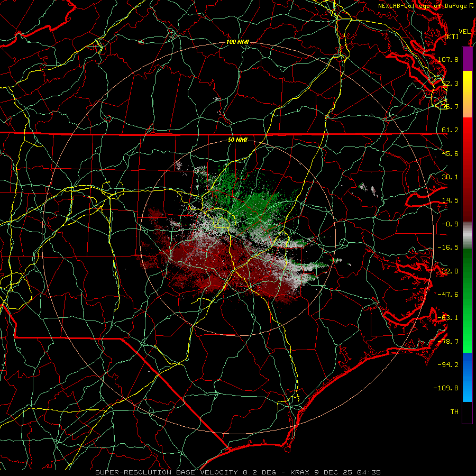This screenshot has height=476, width=476.
Task: Click the 61.2 velocity scale value
Action: pyautogui.click(x=450, y=130)
